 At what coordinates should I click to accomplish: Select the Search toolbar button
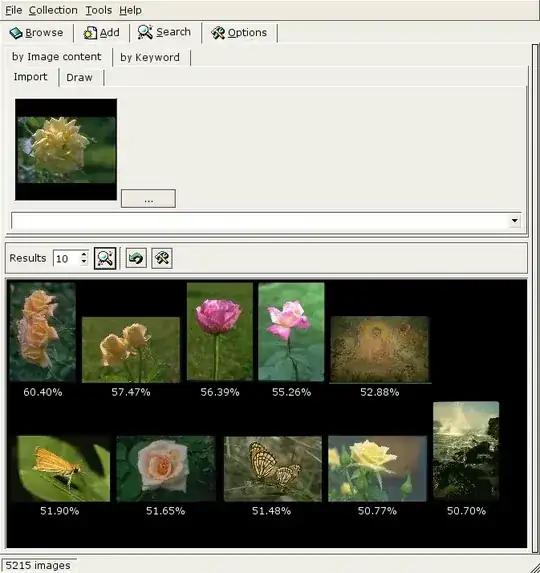click(164, 32)
